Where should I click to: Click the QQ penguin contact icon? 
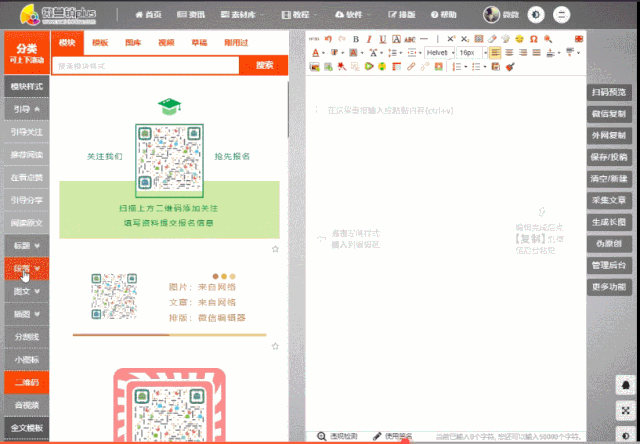pyautogui.click(x=626, y=385)
